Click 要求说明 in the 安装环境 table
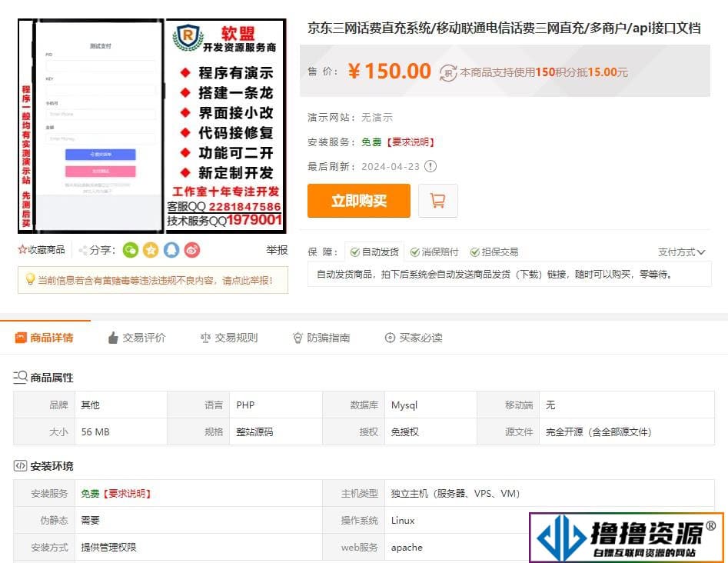 pos(127,493)
